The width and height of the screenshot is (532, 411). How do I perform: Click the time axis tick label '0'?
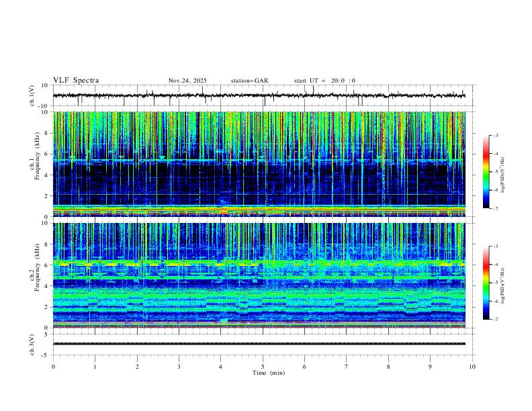53,367
